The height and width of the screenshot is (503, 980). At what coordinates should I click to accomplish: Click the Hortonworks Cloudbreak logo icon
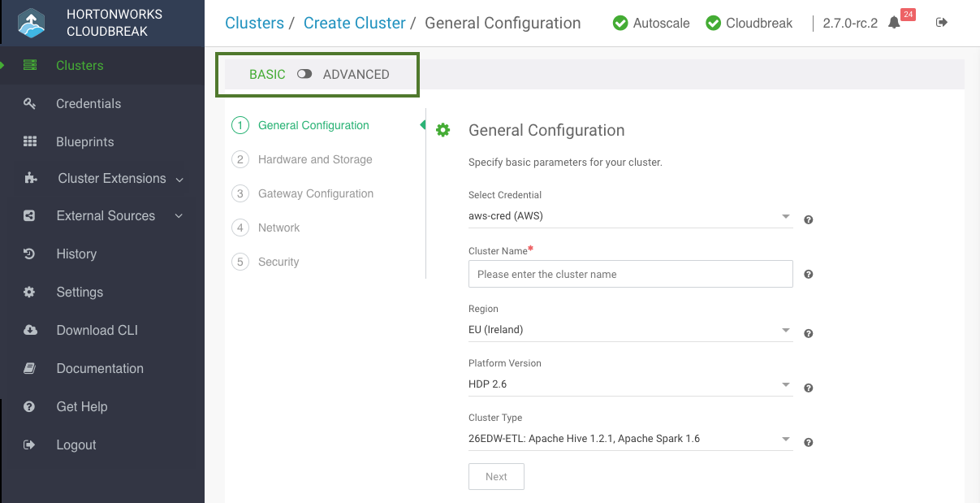click(x=30, y=23)
